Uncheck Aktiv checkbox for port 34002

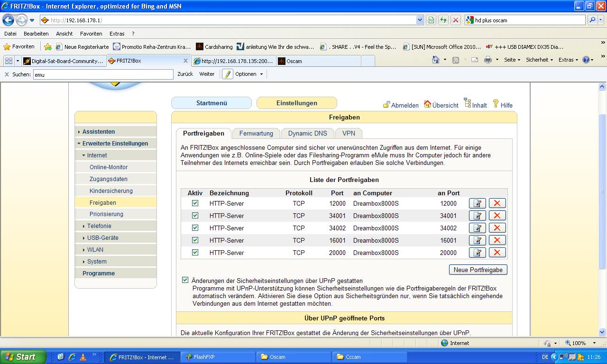(x=195, y=228)
